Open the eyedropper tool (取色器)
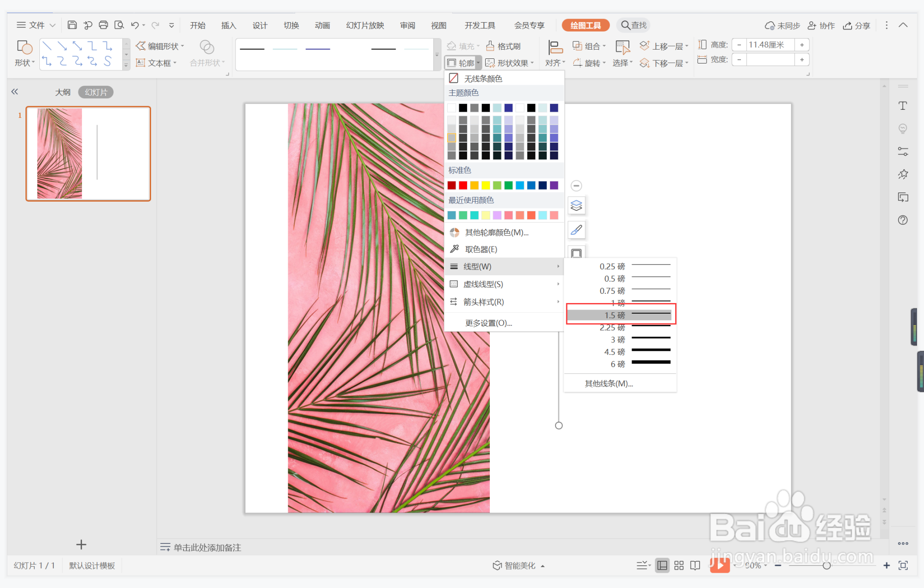 pos(481,249)
